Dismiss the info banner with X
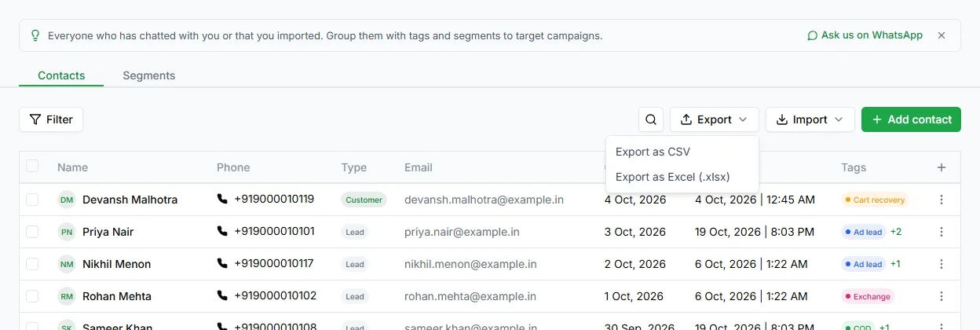 click(x=942, y=35)
